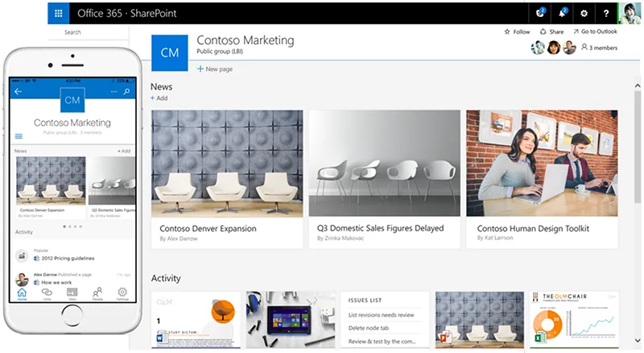Tap the Home tab on phone
This screenshot has height=353, width=644.
click(22, 293)
